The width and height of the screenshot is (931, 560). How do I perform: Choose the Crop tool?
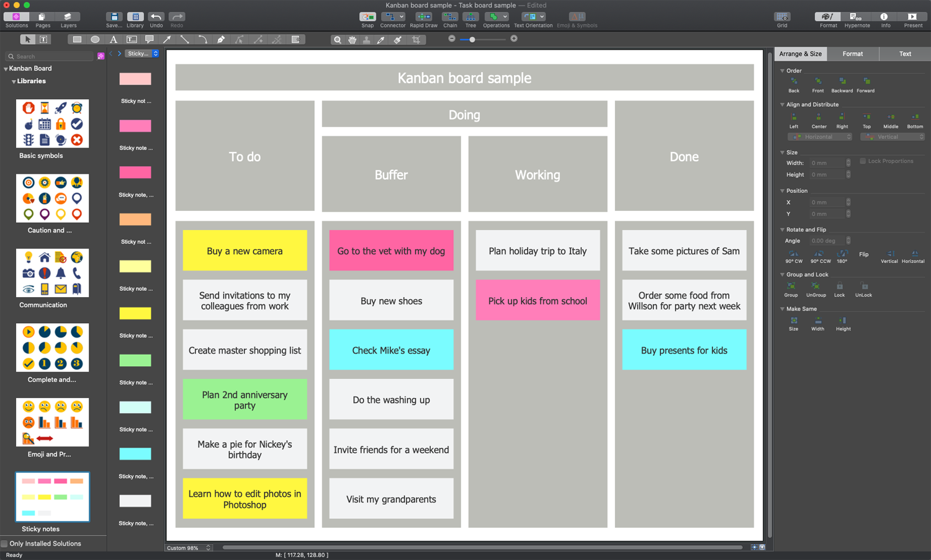(x=416, y=40)
